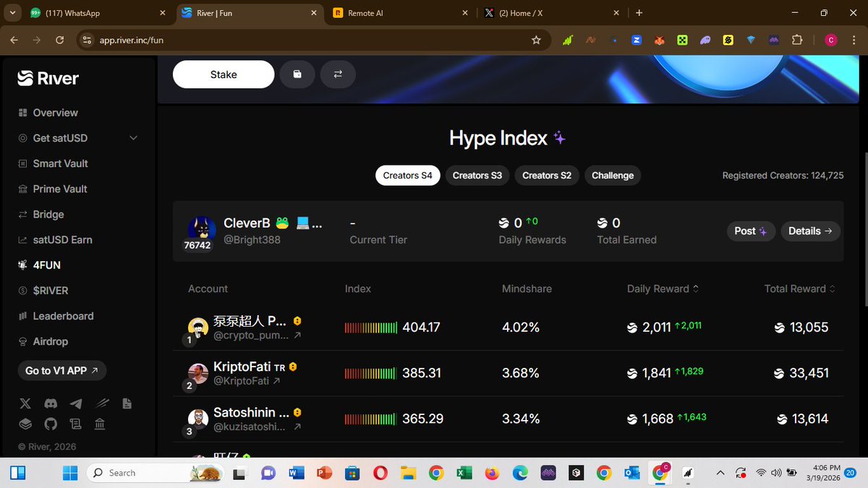Switch to the Challenge tab
The image size is (868, 488).
coord(613,176)
